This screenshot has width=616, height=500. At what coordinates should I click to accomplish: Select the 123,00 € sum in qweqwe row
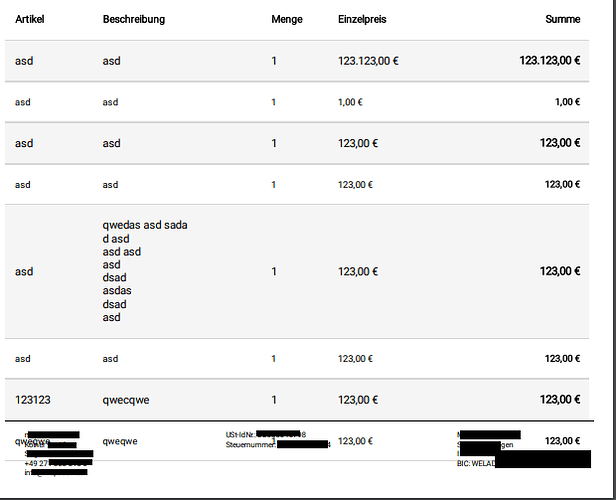pos(562,441)
